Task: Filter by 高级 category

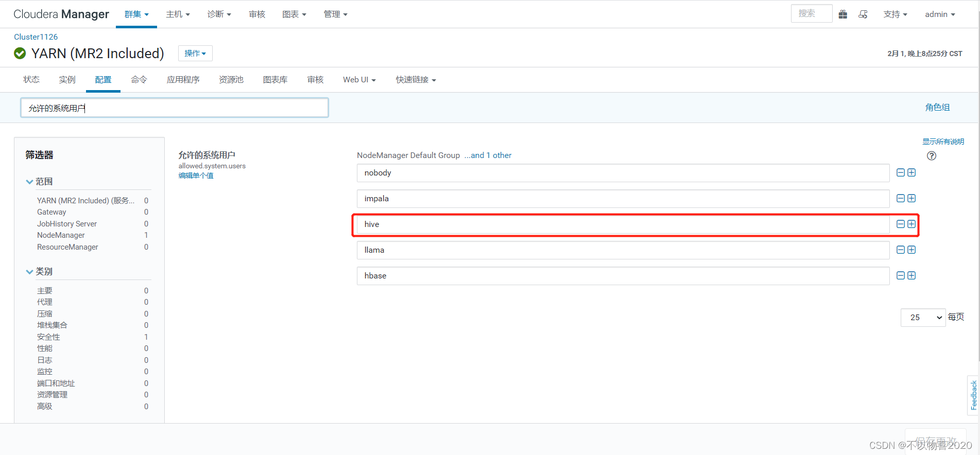Action: click(45, 406)
